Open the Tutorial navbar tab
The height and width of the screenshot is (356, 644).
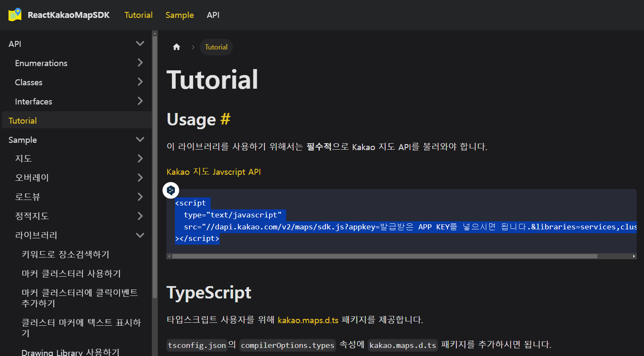pyautogui.click(x=139, y=15)
